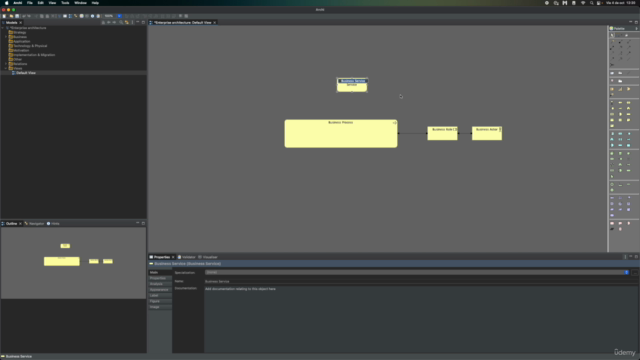
Task: Click the Outline overview thumbnail
Action: click(x=73, y=263)
